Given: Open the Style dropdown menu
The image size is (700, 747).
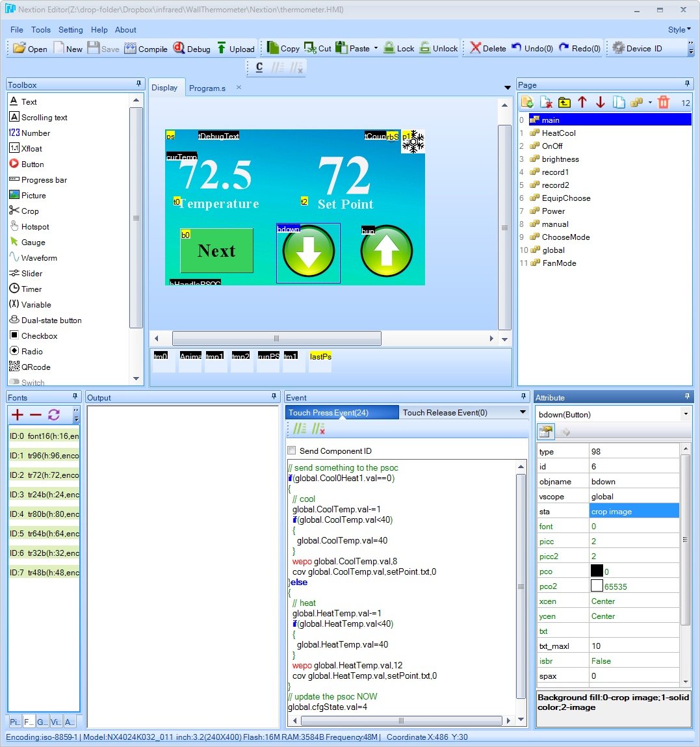Looking at the screenshot, I should (x=677, y=29).
